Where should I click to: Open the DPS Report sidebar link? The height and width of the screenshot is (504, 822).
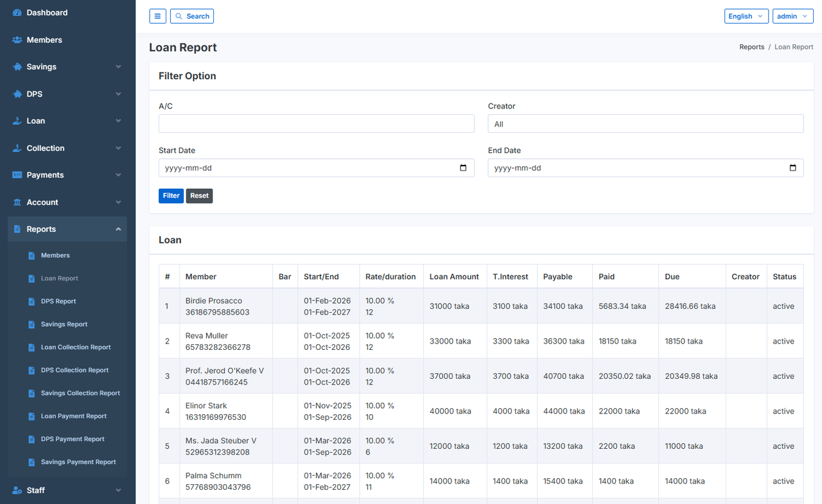tap(58, 301)
